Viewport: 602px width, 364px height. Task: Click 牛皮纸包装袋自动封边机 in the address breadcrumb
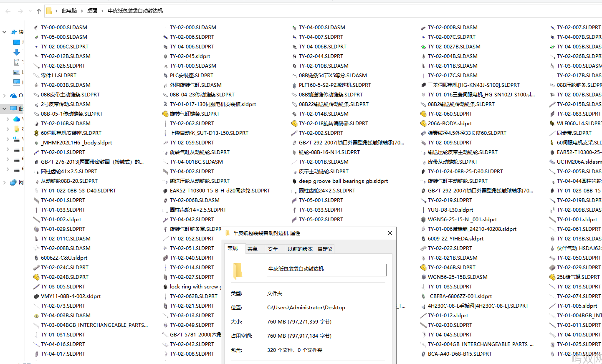click(135, 11)
